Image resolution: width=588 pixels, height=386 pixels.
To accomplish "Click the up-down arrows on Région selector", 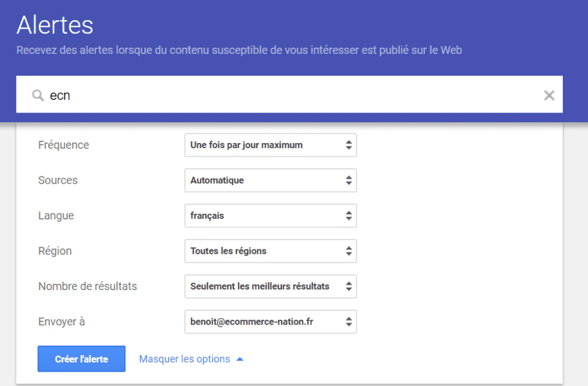I will (349, 250).
